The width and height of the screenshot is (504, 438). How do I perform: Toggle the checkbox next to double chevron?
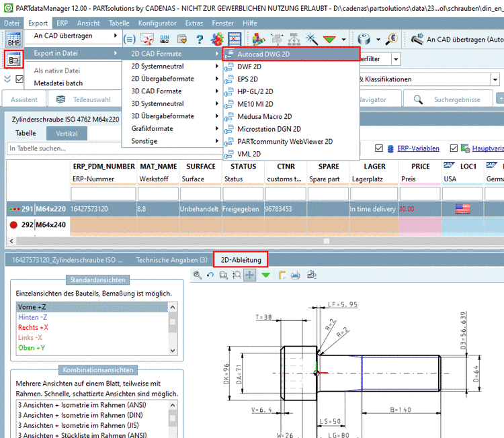[19, 79]
